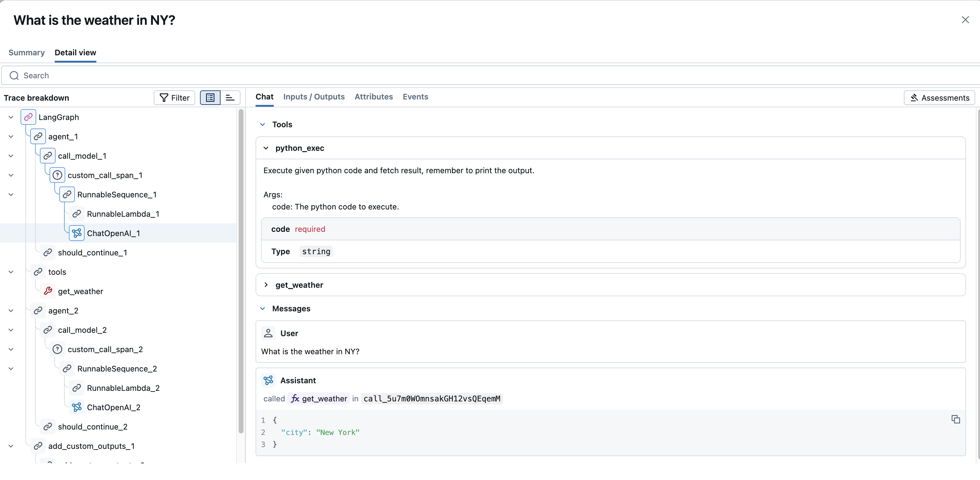Expand the get_weather tool details
This screenshot has height=480, width=980.
pos(266,285)
